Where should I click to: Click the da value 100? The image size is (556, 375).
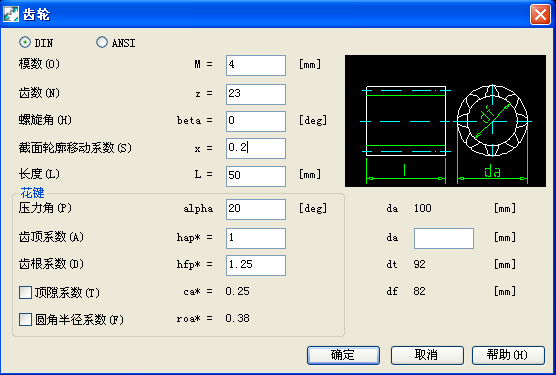pyautogui.click(x=423, y=208)
